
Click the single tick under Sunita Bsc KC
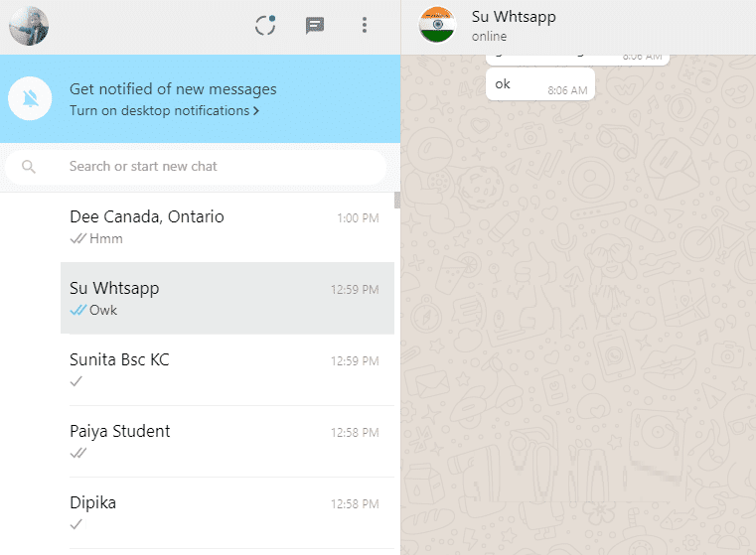pos(76,381)
